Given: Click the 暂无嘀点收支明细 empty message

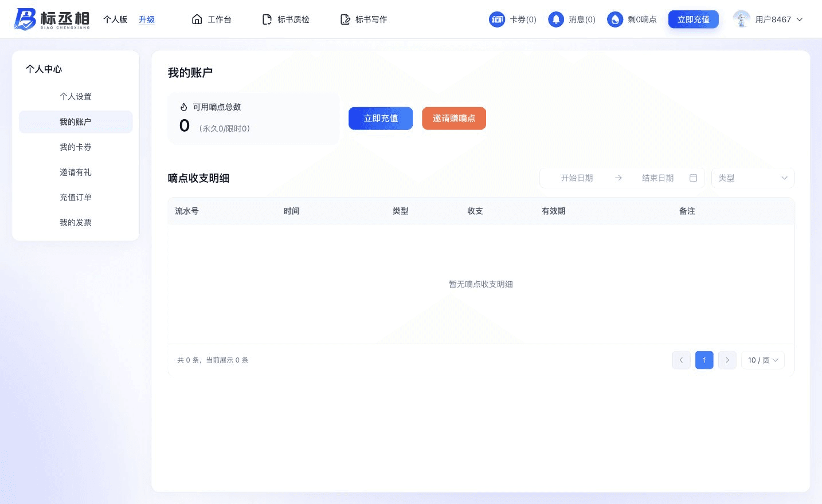Looking at the screenshot, I should (481, 285).
